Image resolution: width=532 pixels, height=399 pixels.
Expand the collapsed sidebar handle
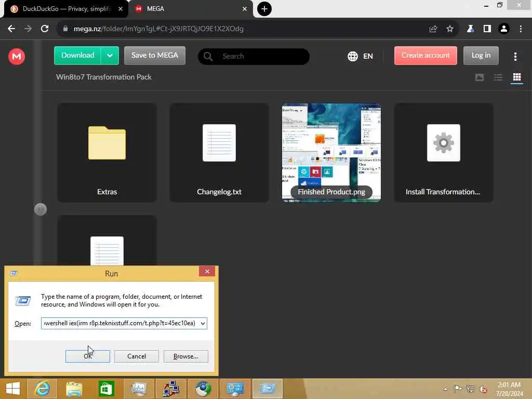tap(41, 209)
